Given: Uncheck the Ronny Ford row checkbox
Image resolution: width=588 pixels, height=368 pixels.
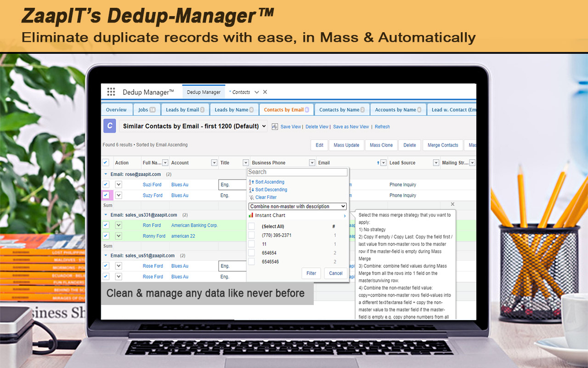Looking at the screenshot, I should (106, 236).
